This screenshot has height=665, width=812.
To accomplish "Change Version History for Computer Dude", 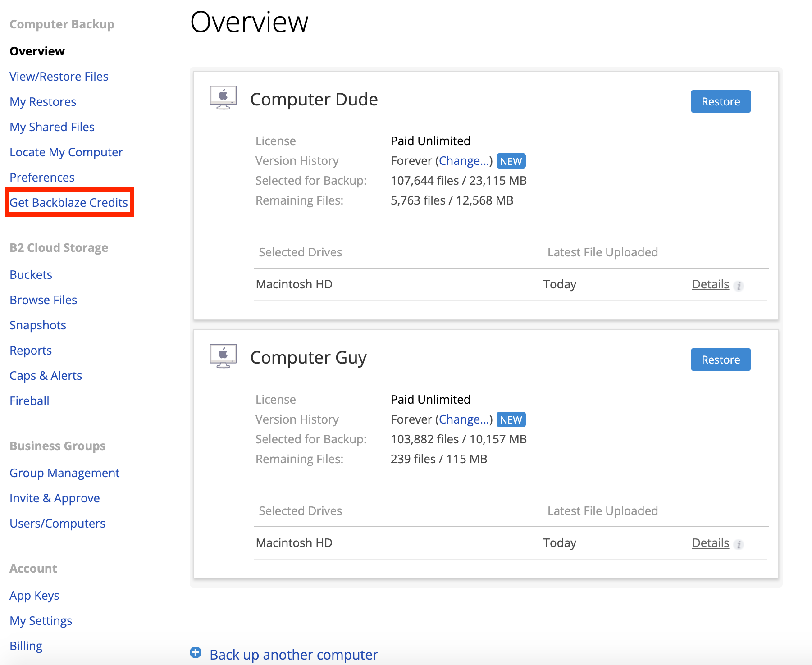I will coord(464,161).
